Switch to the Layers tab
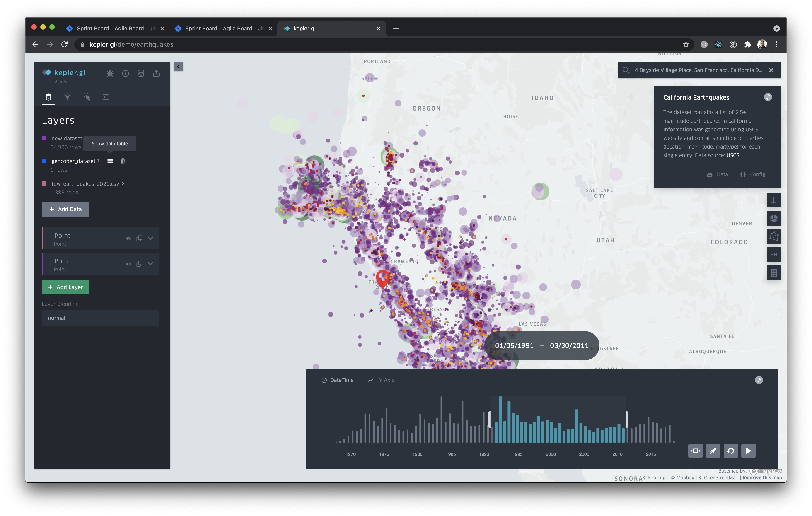The height and width of the screenshot is (516, 812). 48,97
